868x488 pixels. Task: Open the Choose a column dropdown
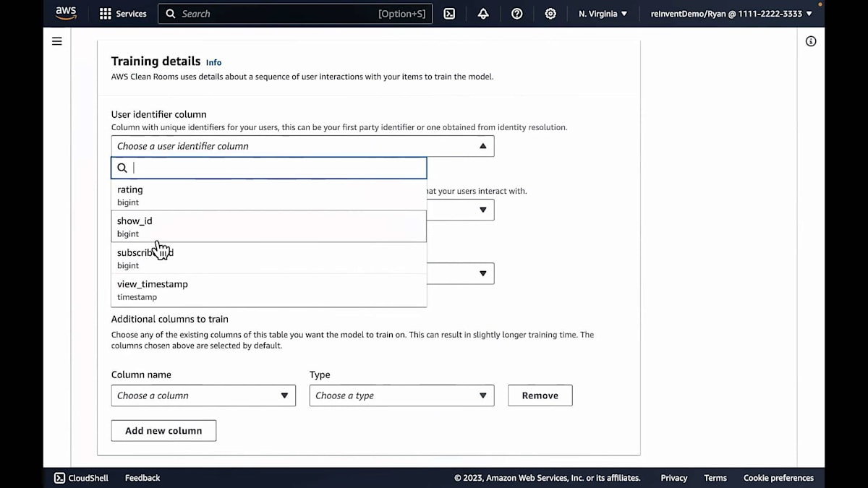(x=203, y=395)
